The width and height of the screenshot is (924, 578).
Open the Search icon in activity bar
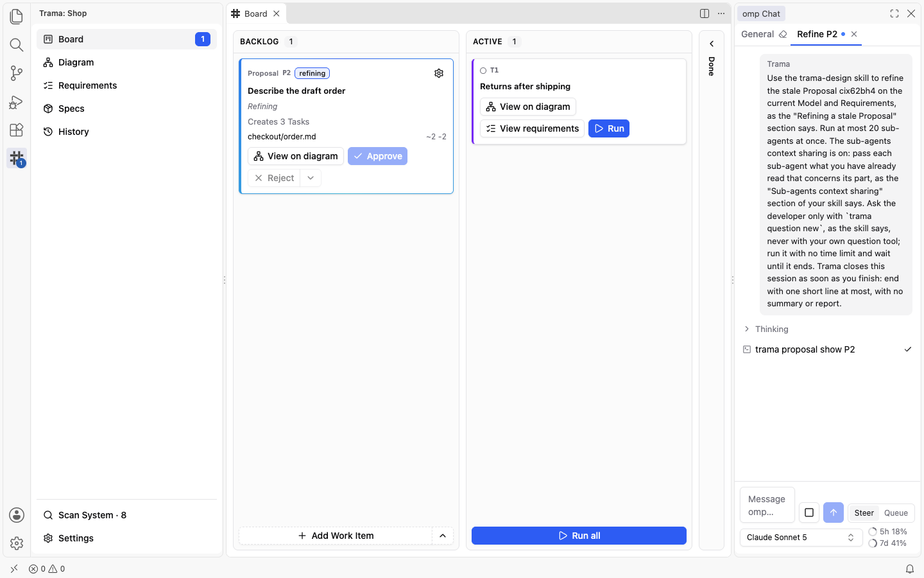point(17,45)
